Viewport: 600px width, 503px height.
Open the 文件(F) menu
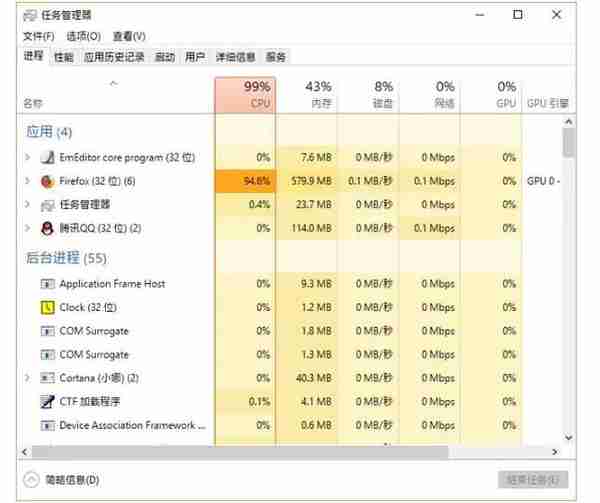[x=39, y=36]
